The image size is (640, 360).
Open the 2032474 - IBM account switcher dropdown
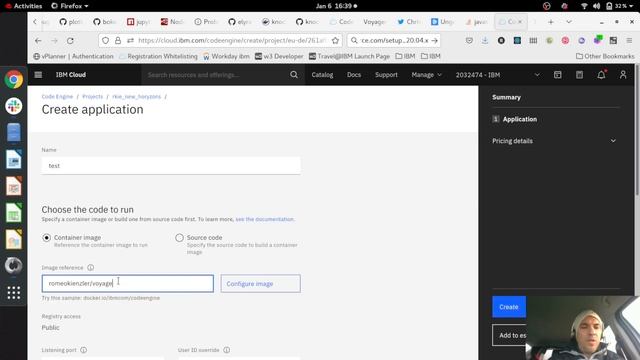click(498, 75)
